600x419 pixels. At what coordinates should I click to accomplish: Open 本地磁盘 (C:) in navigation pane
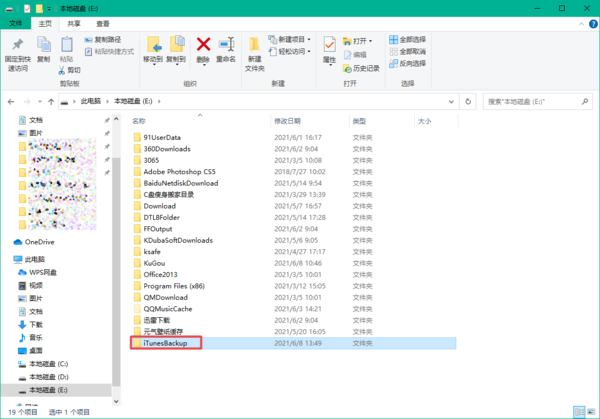[x=49, y=364]
